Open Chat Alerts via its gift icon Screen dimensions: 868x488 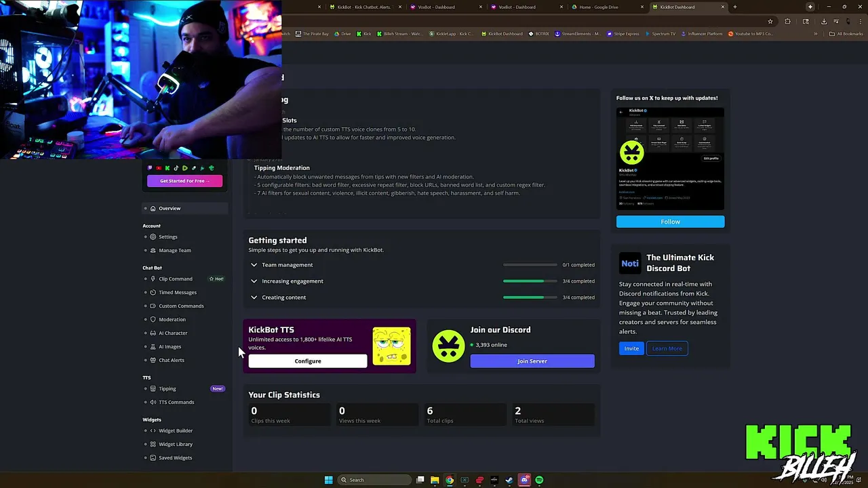tap(153, 360)
